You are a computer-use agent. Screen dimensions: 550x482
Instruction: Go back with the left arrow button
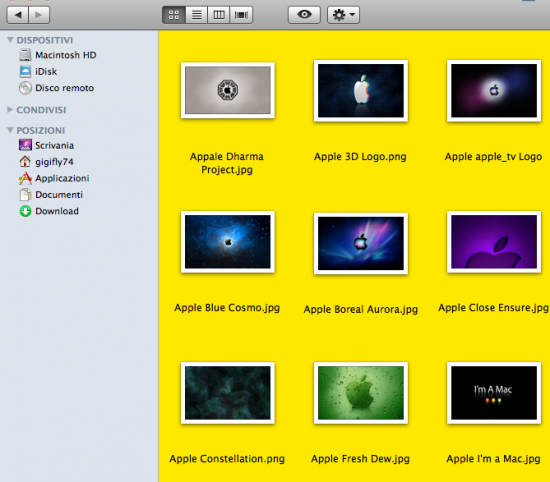[x=18, y=15]
